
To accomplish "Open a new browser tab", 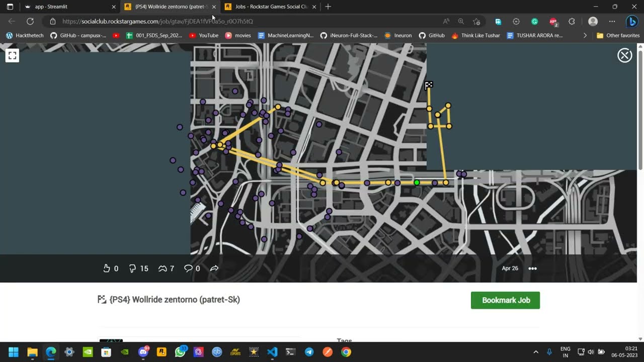I will point(328,7).
